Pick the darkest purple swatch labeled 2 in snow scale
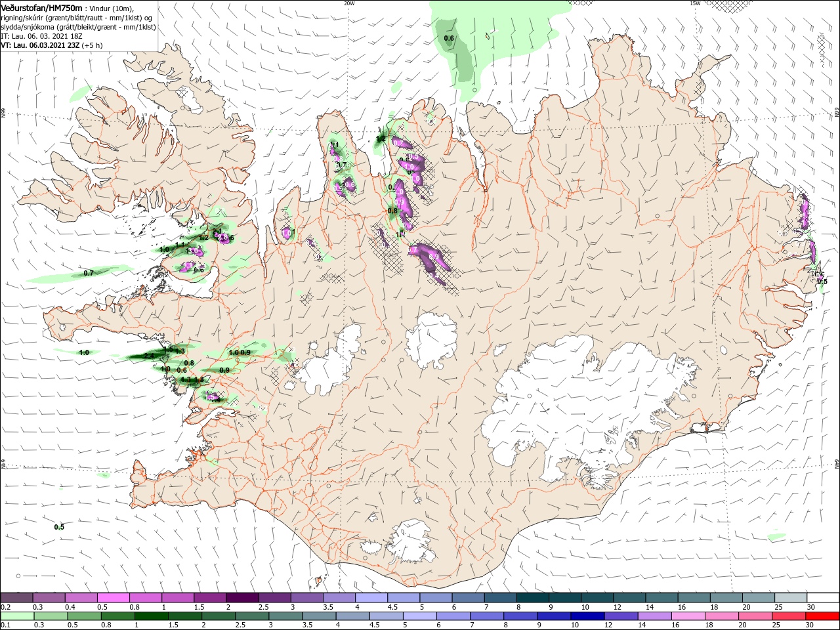The width and height of the screenshot is (840, 630). click(241, 598)
